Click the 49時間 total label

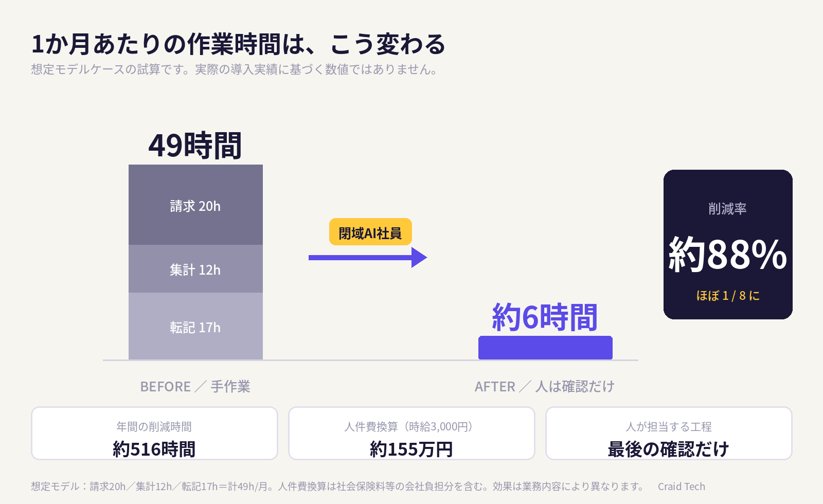click(x=195, y=146)
